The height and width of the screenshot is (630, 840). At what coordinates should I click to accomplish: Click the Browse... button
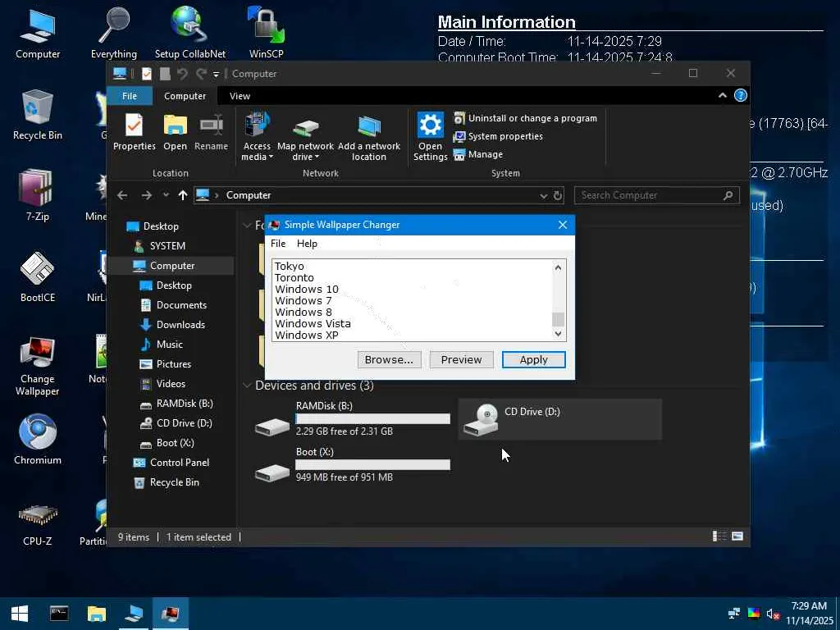(389, 359)
